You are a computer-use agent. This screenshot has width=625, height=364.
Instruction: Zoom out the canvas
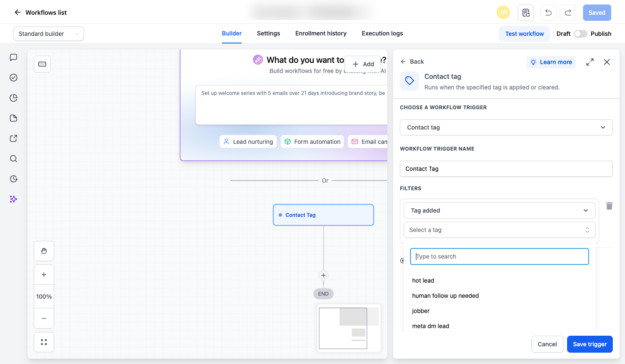click(x=44, y=318)
